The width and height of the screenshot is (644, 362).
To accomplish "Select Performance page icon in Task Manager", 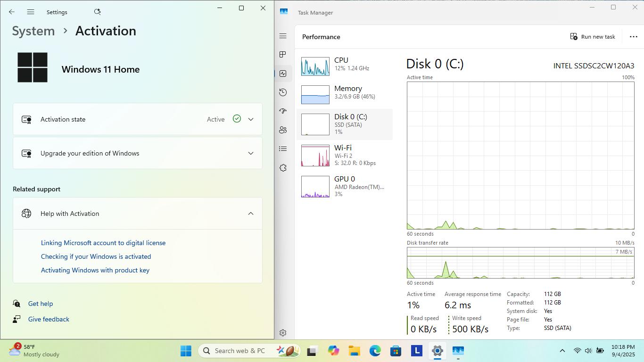I will point(283,74).
